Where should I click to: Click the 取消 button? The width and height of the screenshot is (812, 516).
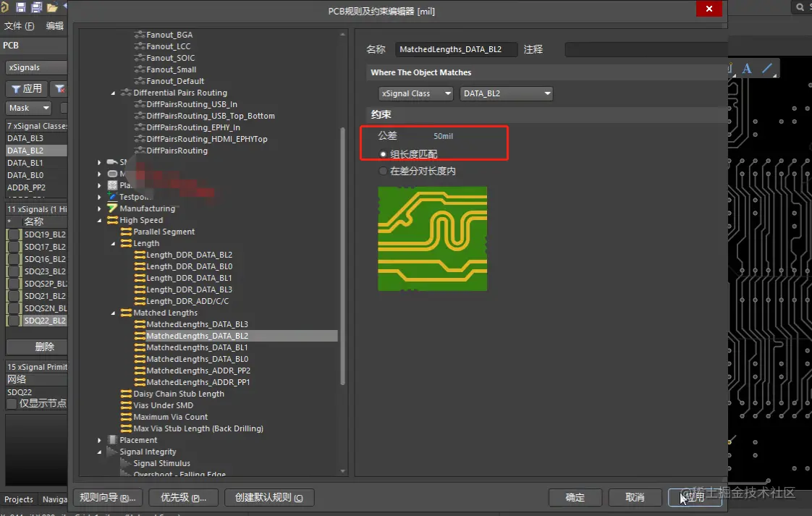(635, 497)
